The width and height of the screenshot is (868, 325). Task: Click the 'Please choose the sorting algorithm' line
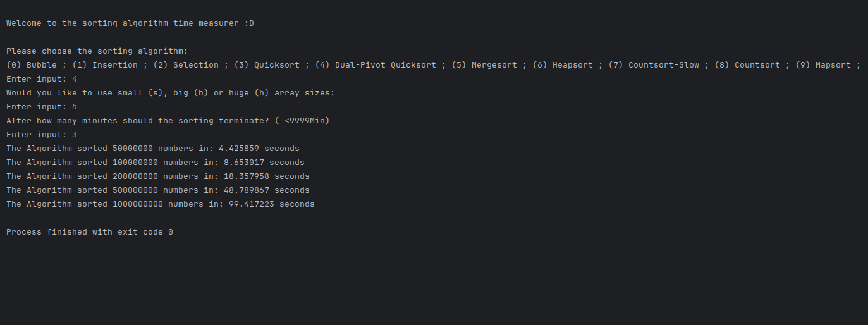(97, 51)
